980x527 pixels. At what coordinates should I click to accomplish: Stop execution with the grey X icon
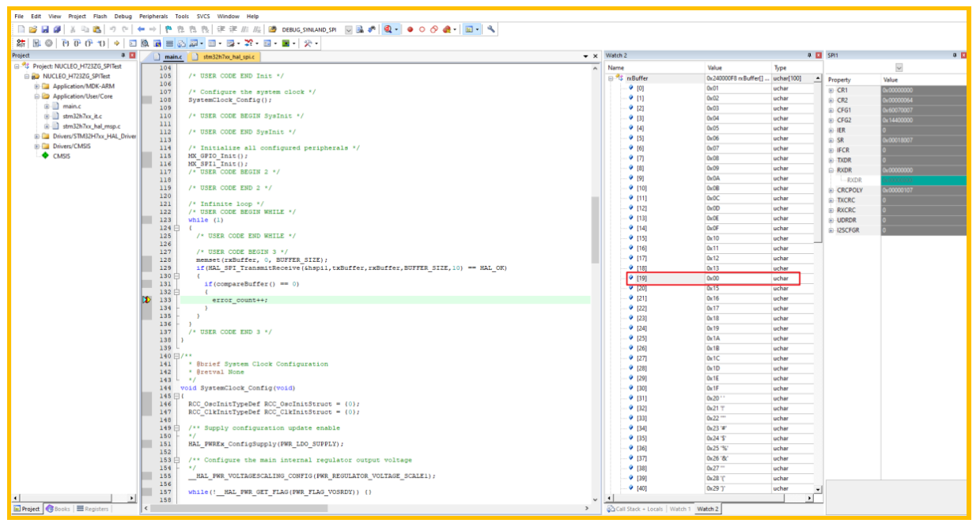(x=48, y=44)
